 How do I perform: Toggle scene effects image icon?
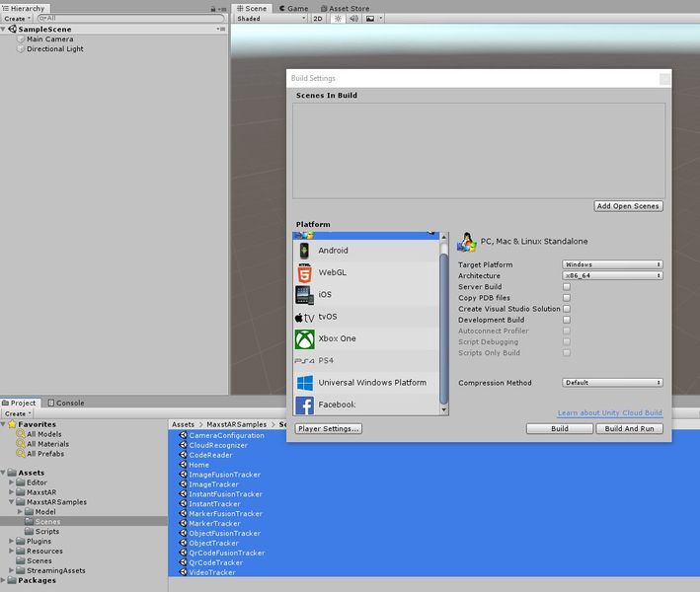coord(370,19)
